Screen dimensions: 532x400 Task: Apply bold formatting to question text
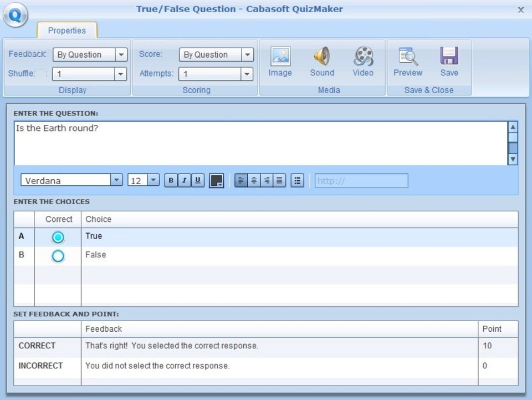[171, 180]
